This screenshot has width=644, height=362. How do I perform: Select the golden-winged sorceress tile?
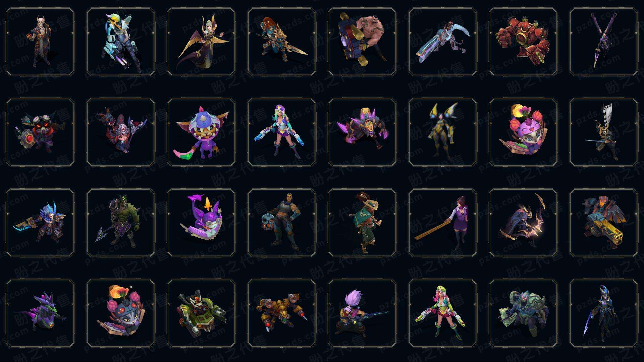[201, 42]
